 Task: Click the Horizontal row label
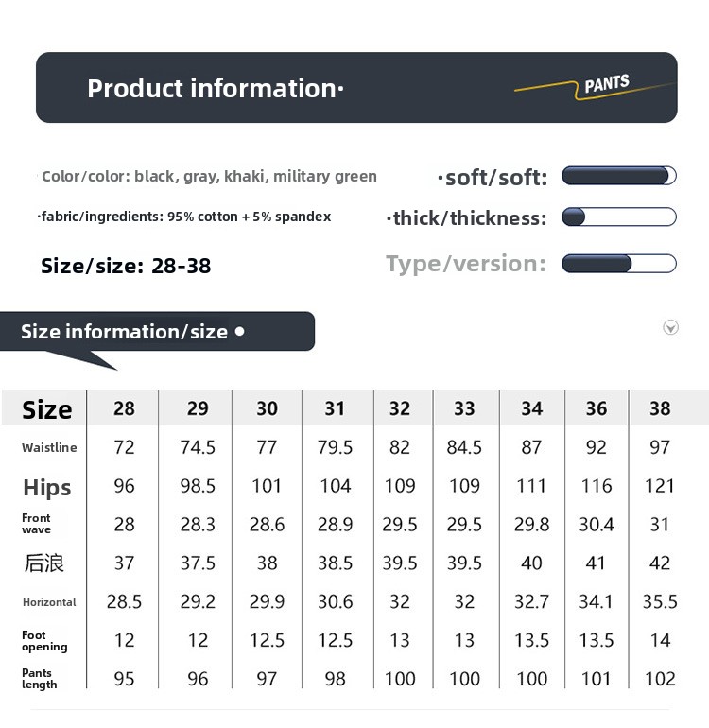click(49, 602)
